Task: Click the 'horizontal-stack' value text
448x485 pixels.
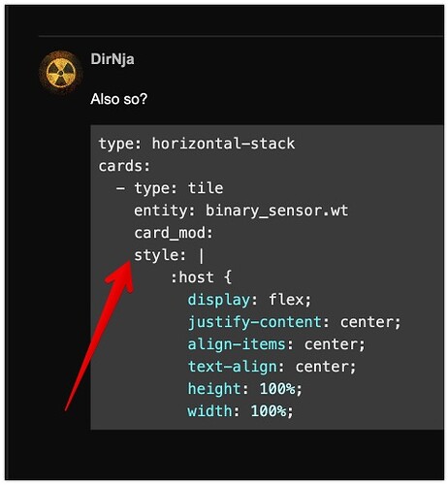Action: [223, 144]
